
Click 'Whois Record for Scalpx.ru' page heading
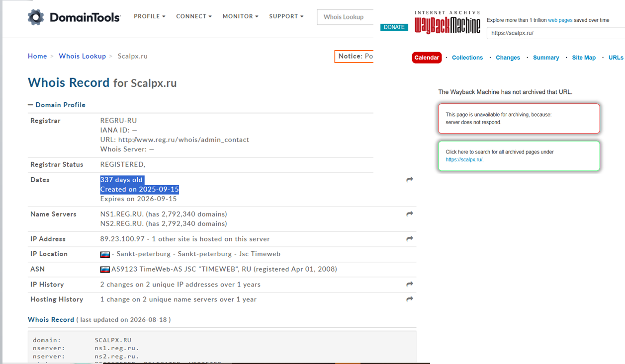pos(102,82)
